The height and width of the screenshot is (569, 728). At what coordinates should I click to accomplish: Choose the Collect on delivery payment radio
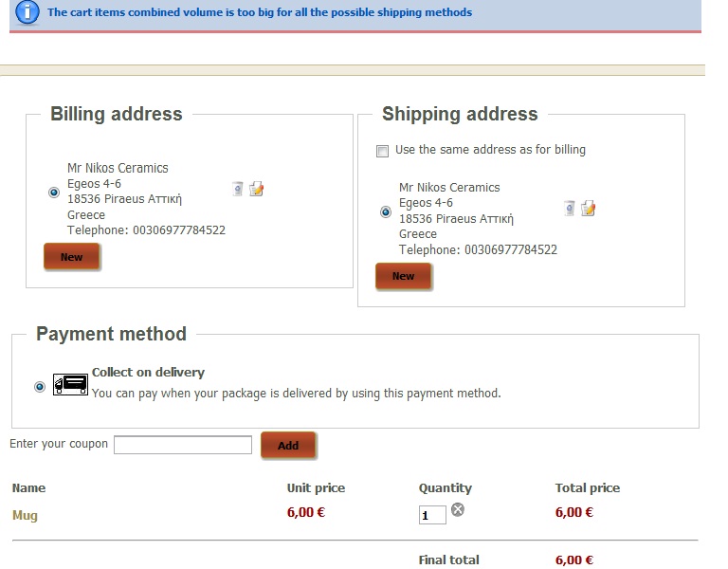[x=40, y=387]
